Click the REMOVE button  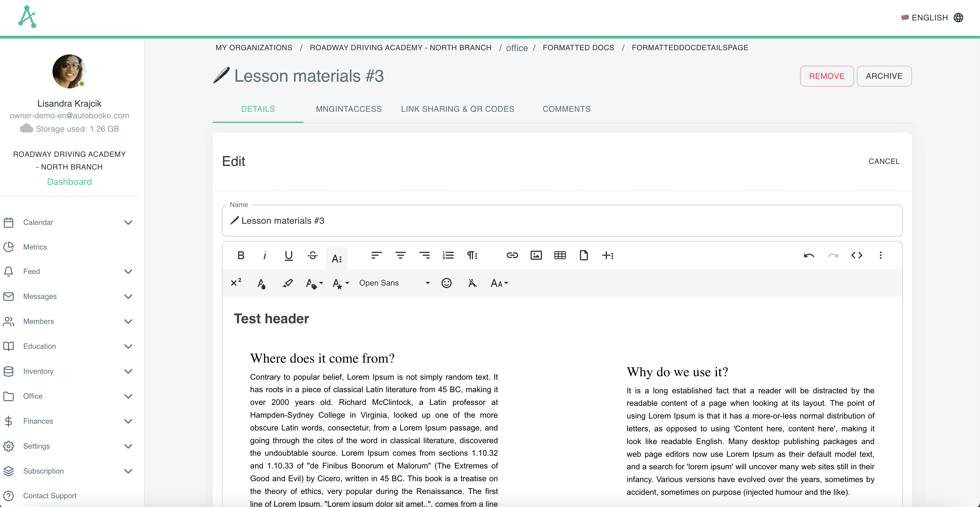[x=827, y=76]
